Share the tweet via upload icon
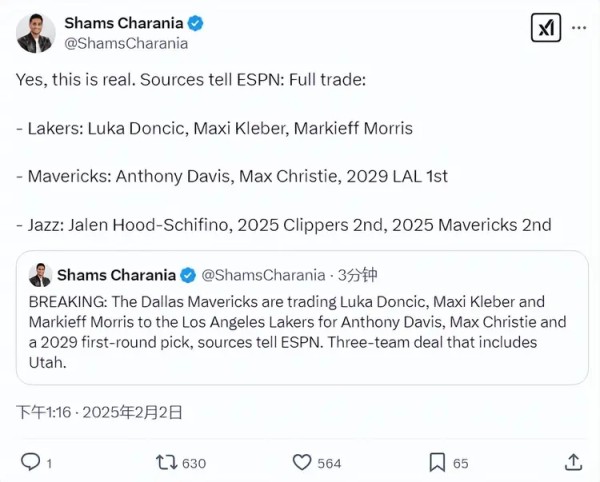Viewport: 600px width, 482px height. [x=573, y=462]
